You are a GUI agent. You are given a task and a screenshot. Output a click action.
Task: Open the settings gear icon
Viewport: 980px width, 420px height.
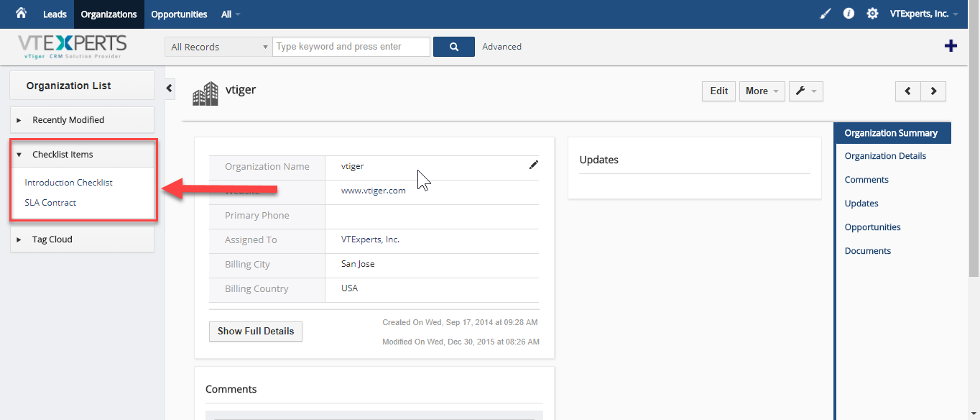click(x=872, y=14)
